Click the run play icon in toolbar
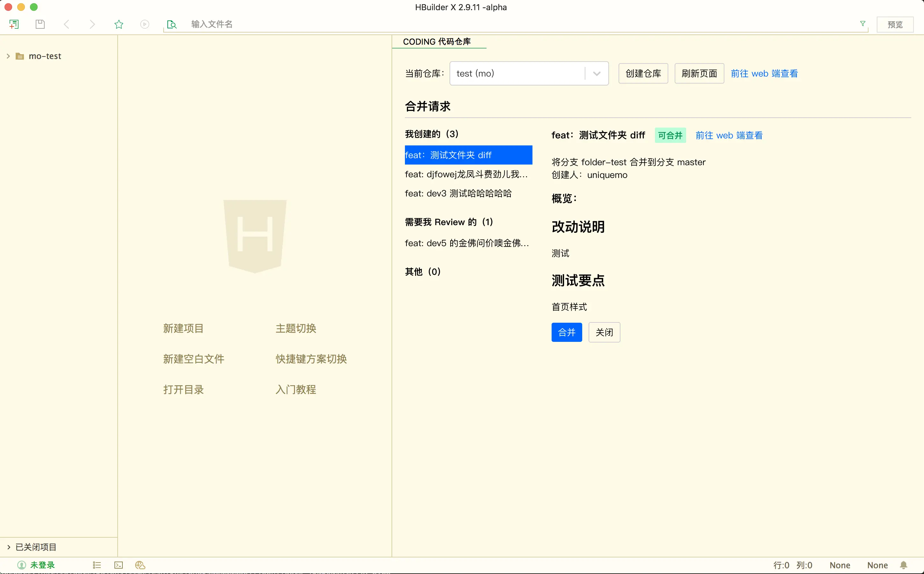Screen dimensions: 924x574 [144, 24]
